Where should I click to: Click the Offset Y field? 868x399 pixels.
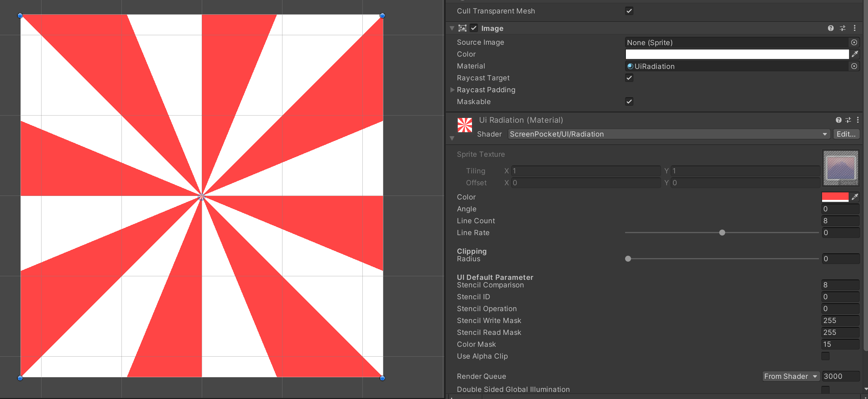746,183
